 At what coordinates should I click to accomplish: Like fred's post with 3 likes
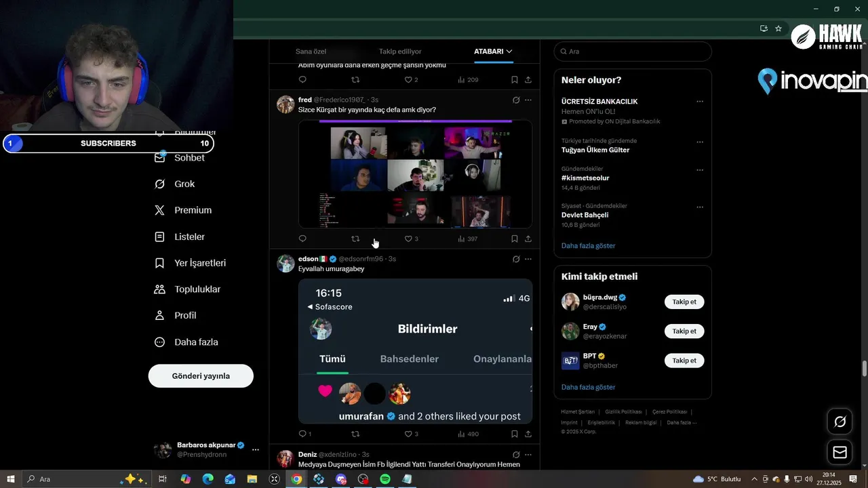[411, 239]
